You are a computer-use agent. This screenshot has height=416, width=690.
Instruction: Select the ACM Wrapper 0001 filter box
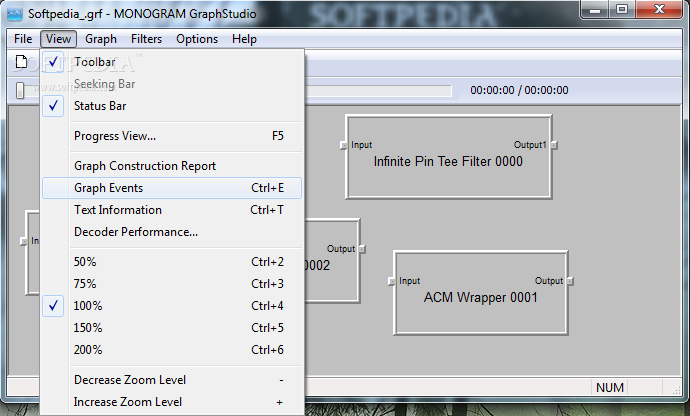click(481, 293)
